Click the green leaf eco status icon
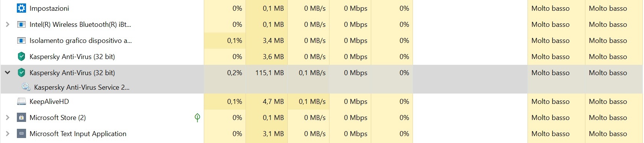 197,118
